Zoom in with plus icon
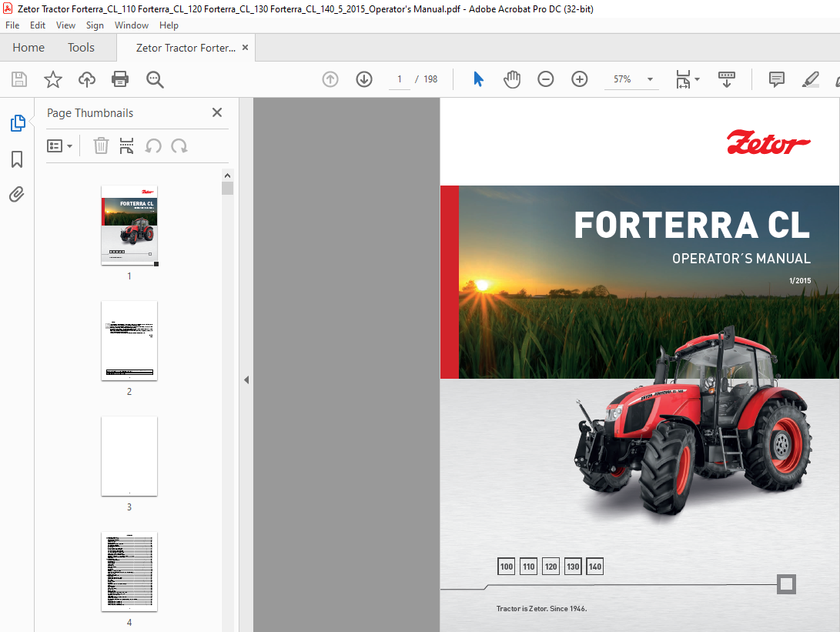Image resolution: width=840 pixels, height=632 pixels. 579,79
